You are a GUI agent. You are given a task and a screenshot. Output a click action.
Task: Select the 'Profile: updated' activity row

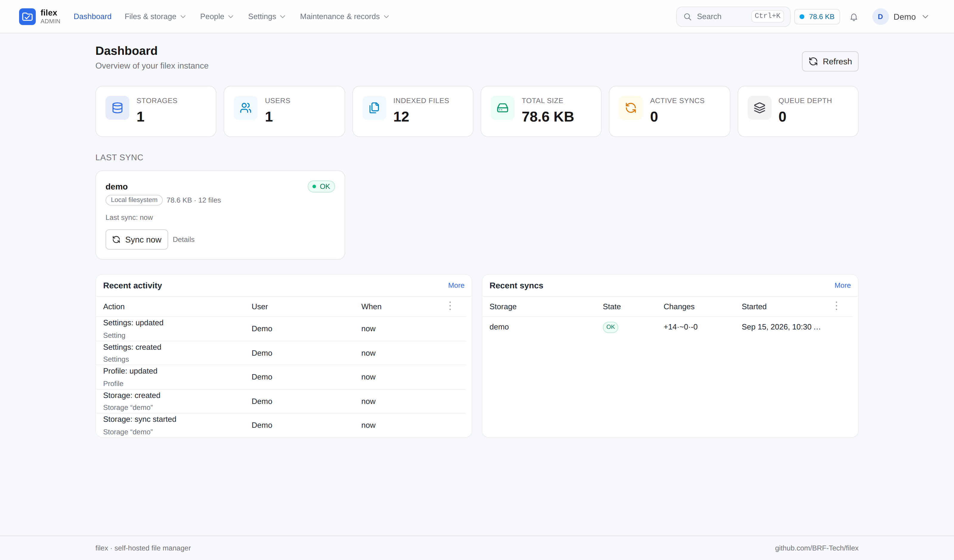281,377
